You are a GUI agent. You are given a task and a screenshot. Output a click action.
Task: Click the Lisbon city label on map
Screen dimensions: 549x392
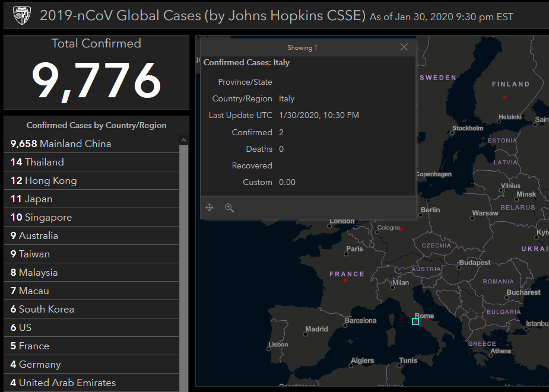(x=278, y=345)
